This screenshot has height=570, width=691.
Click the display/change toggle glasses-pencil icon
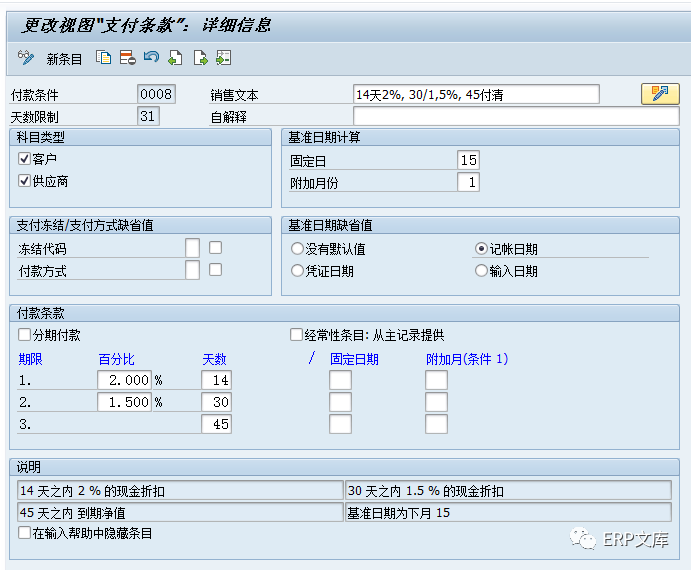[x=26, y=58]
